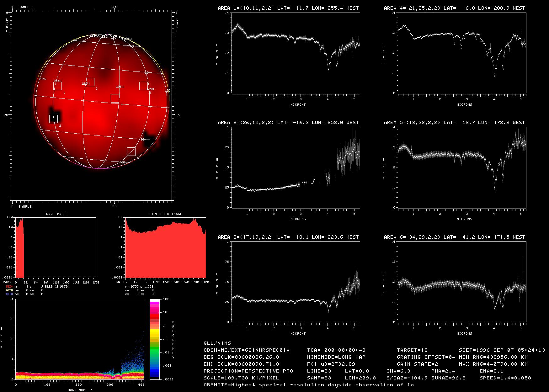Open the Area 1 spectrum plot

click(296, 53)
